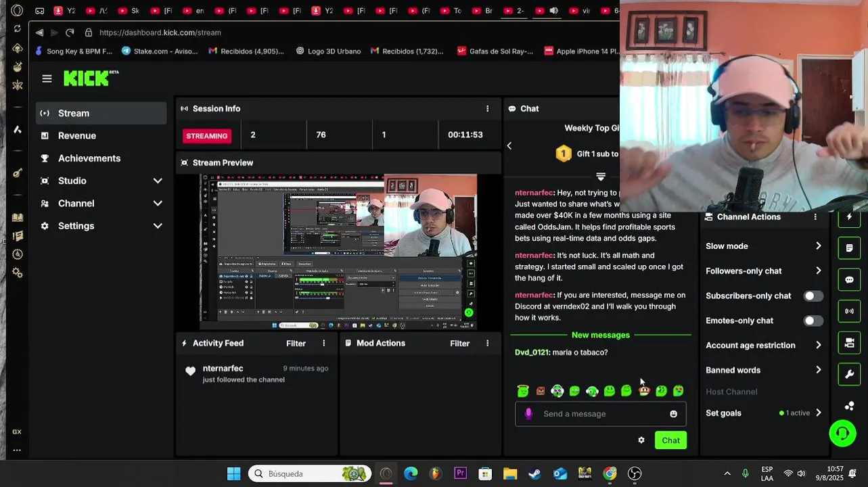Open the Mod Actions three-dot menu
The height and width of the screenshot is (487, 868).
coord(487,343)
